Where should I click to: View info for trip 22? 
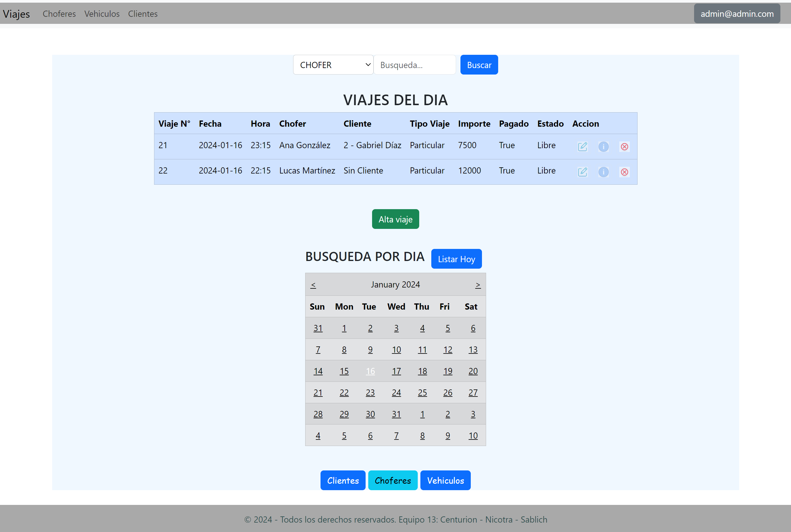pos(603,172)
